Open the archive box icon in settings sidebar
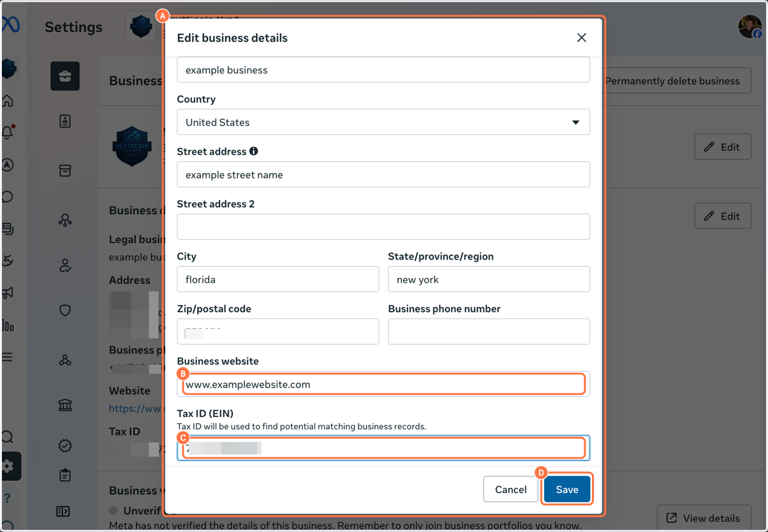 coord(65,171)
